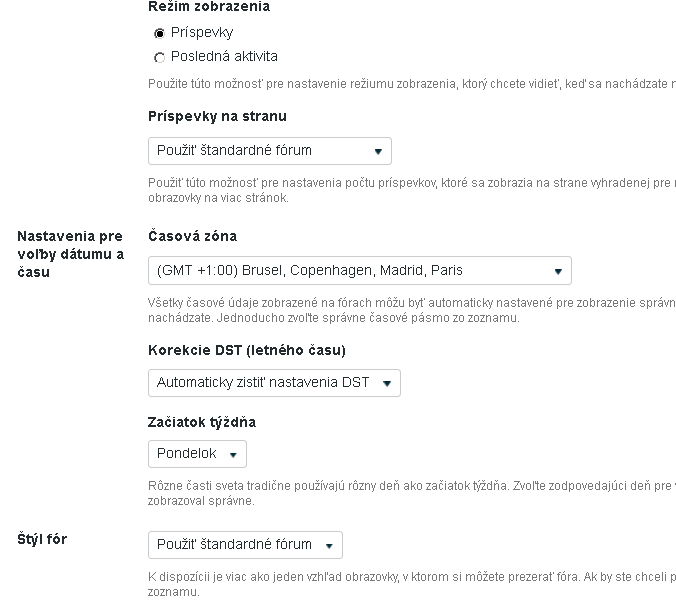This screenshot has height=608, width=676.
Task: Open the Pondelok week start selector
Action: (197, 454)
